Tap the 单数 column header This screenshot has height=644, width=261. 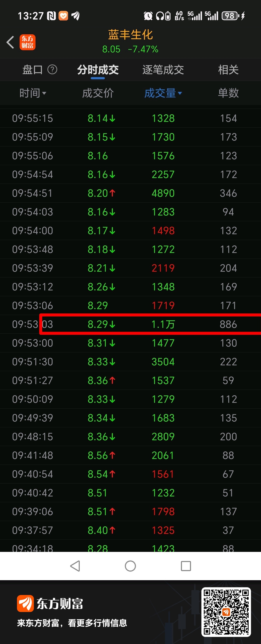click(x=228, y=93)
